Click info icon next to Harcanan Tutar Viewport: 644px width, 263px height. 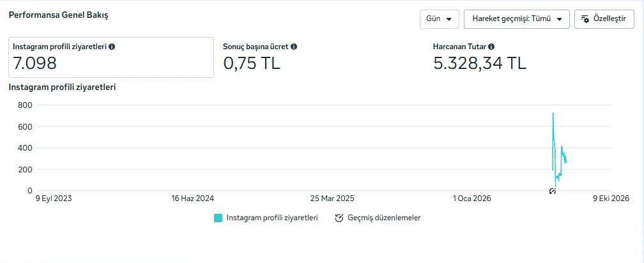click(x=491, y=47)
